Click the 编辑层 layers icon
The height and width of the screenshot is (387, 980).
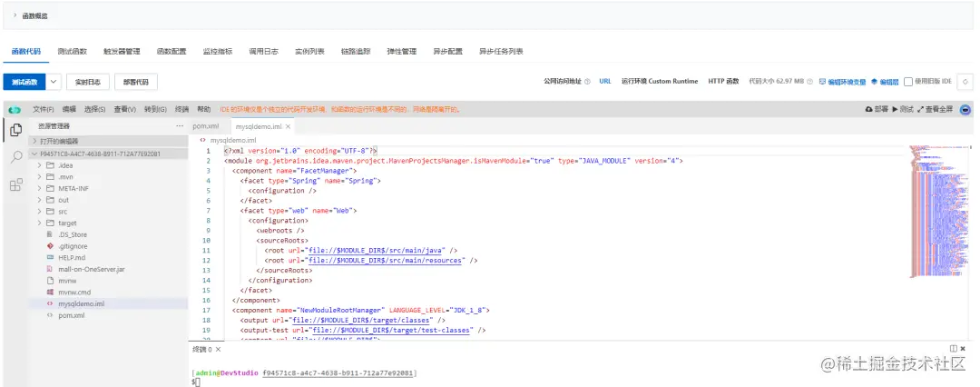[x=875, y=82]
